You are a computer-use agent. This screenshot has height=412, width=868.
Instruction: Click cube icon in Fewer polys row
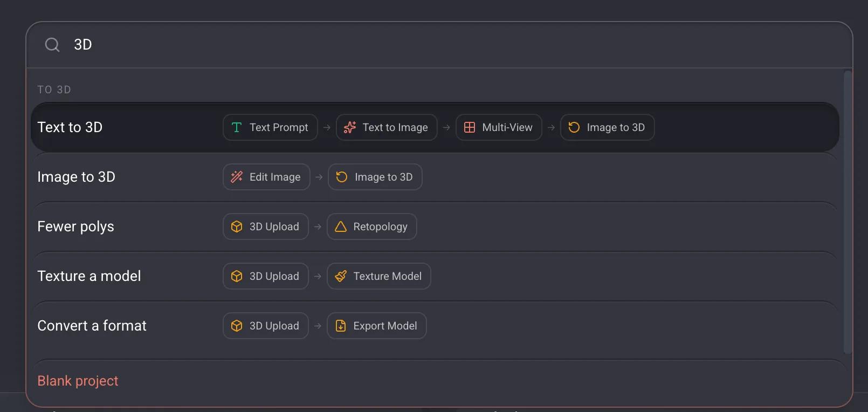[237, 226]
